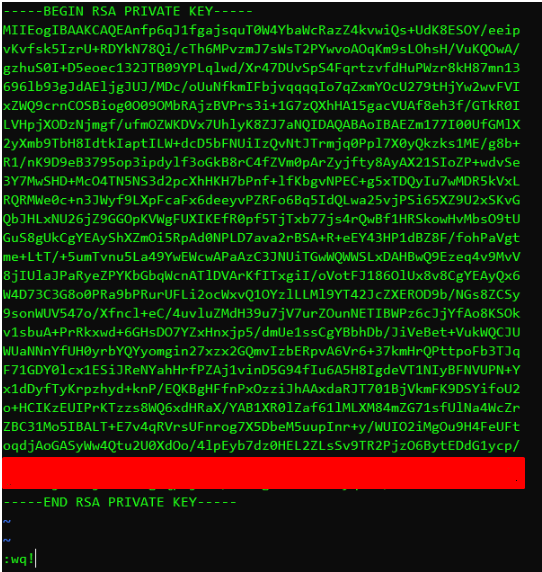Place cursor on line starting with MIIEogIBAAK
The height and width of the screenshot is (572, 542).
click(x=262, y=30)
